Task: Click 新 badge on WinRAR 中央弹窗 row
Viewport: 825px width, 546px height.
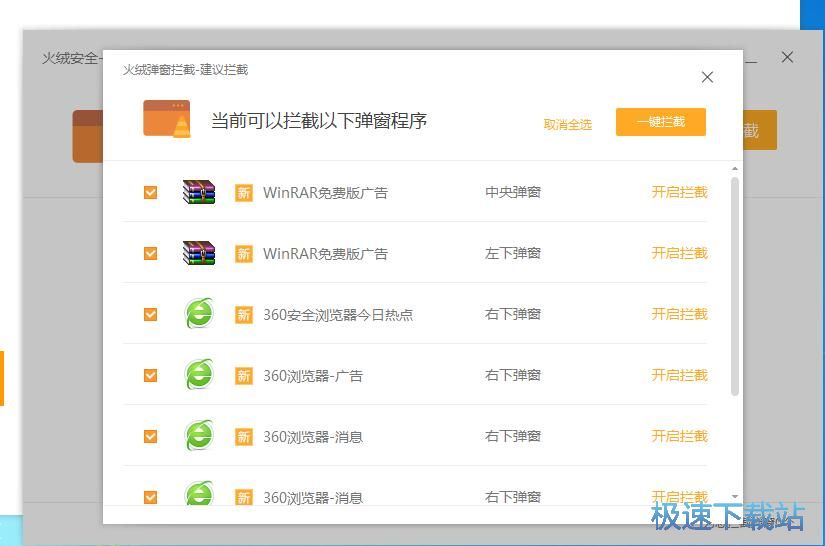Action: tap(244, 193)
